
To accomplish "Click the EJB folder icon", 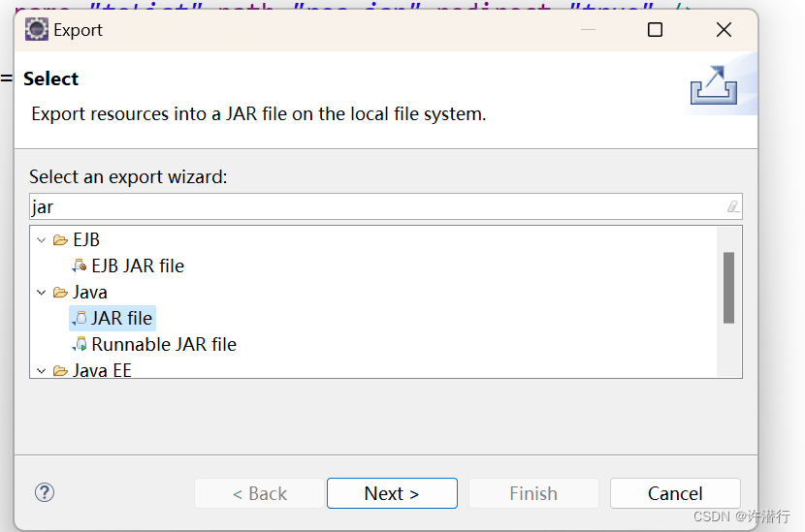I will coord(60,239).
